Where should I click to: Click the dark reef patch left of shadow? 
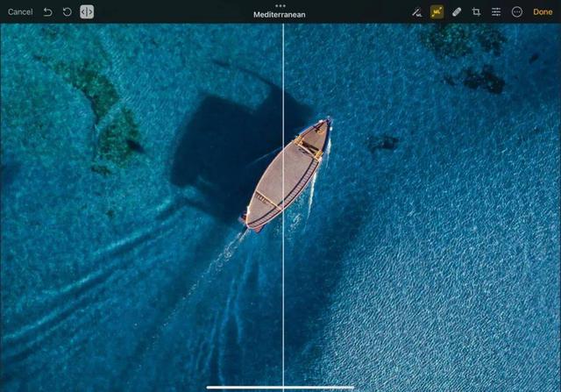[117, 136]
